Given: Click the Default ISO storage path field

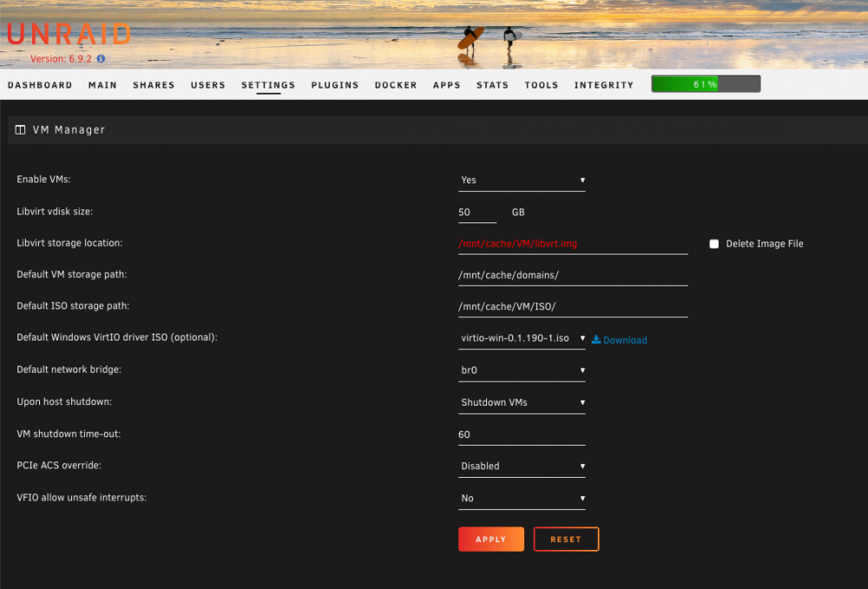Looking at the screenshot, I should 573,307.
